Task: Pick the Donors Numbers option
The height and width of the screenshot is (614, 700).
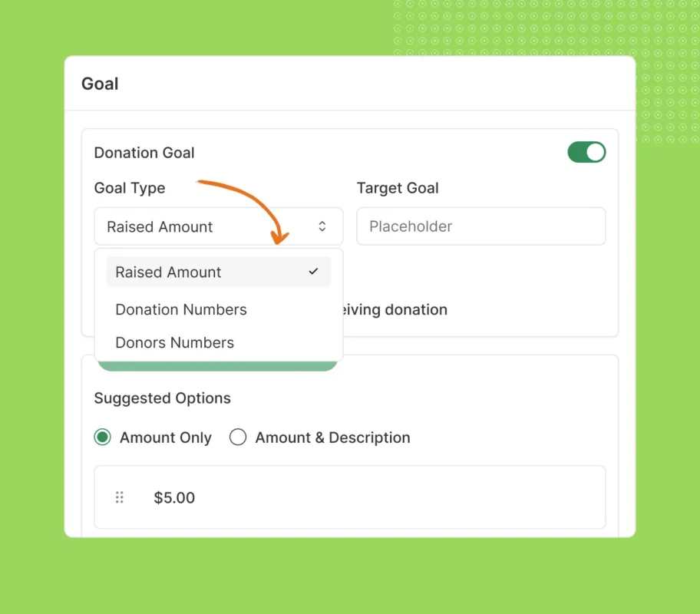Action: tap(175, 343)
